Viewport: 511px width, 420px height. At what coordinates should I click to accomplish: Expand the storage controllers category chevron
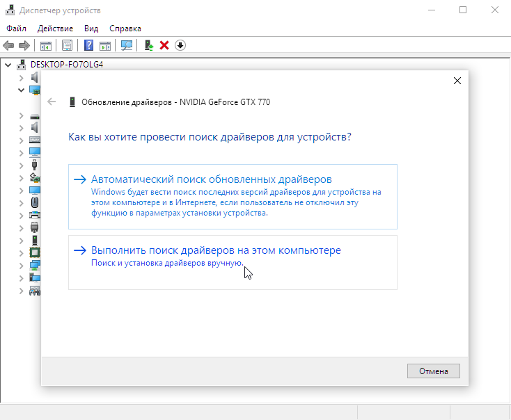pos(21,178)
